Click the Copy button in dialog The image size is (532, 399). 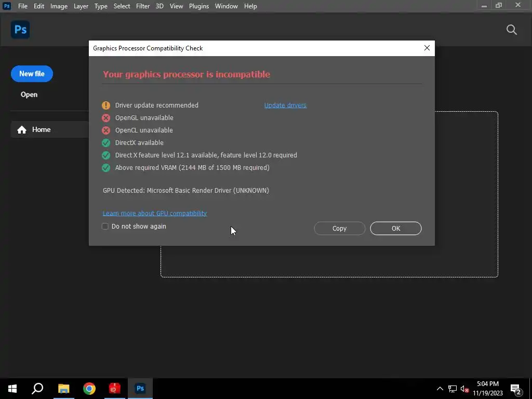340,229
